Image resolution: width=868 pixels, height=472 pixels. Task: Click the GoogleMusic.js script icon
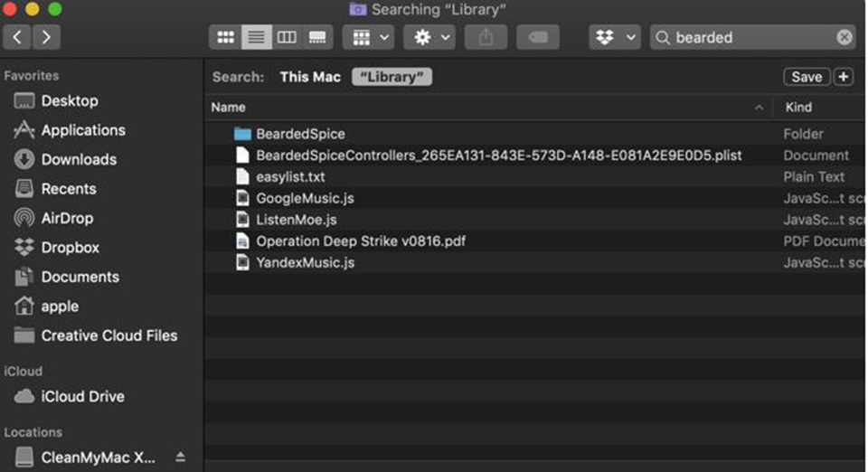[x=242, y=198]
